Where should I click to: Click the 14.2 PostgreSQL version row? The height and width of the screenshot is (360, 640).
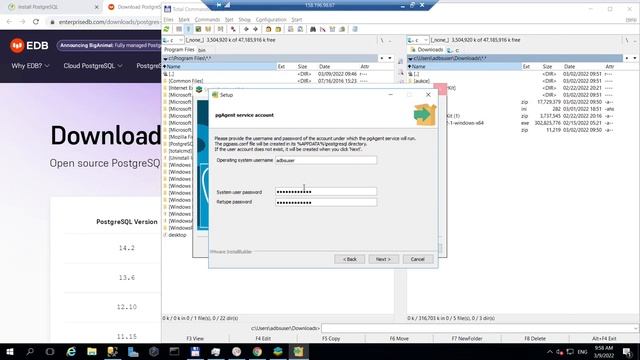click(x=127, y=248)
